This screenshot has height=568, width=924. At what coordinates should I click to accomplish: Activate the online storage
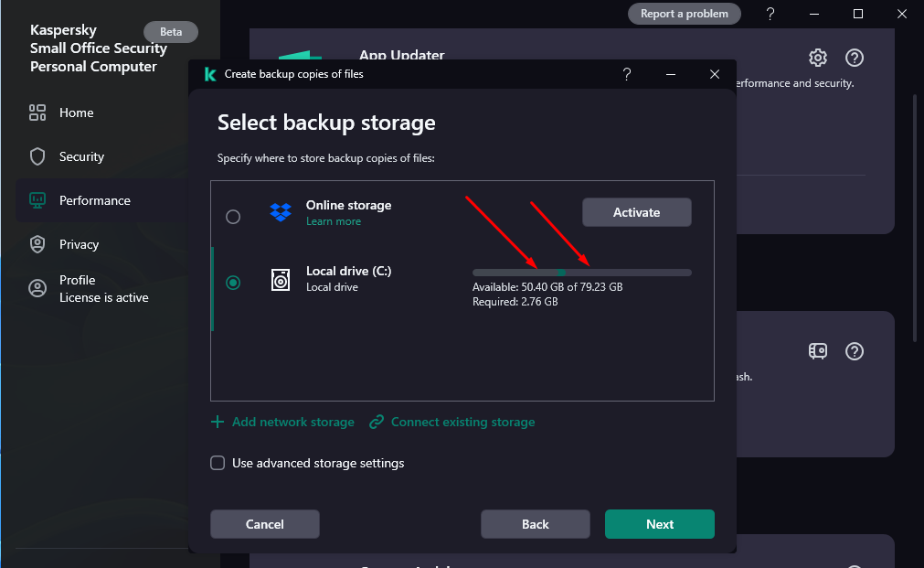(x=636, y=212)
